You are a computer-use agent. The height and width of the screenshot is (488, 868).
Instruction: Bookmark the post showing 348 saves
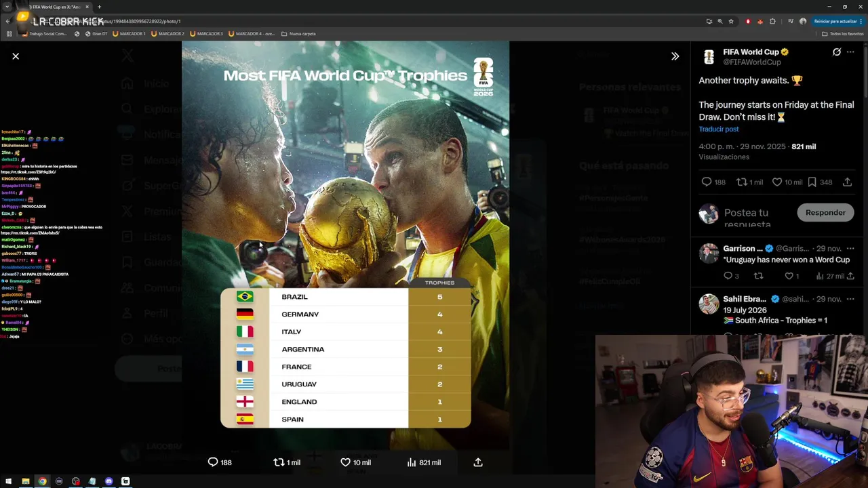pyautogui.click(x=812, y=182)
